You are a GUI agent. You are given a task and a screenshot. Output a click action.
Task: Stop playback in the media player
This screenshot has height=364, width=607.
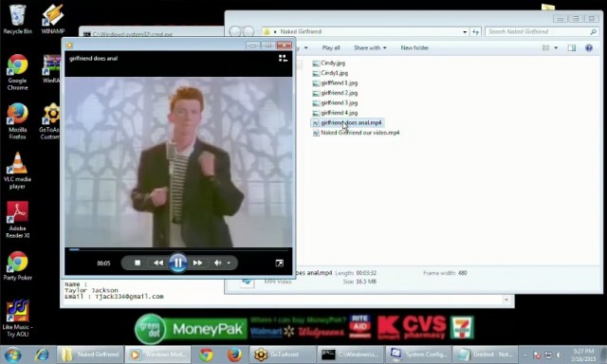138,263
